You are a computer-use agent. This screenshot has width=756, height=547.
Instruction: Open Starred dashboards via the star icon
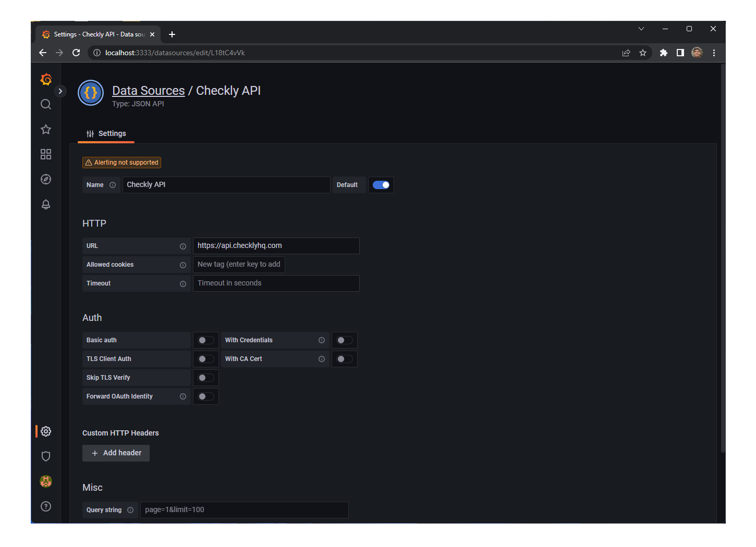pyautogui.click(x=46, y=129)
